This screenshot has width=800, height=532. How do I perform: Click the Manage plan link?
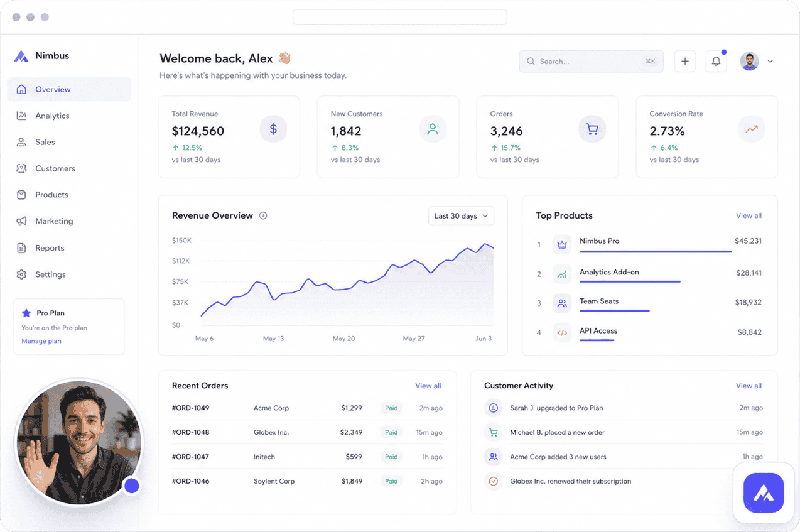(41, 341)
